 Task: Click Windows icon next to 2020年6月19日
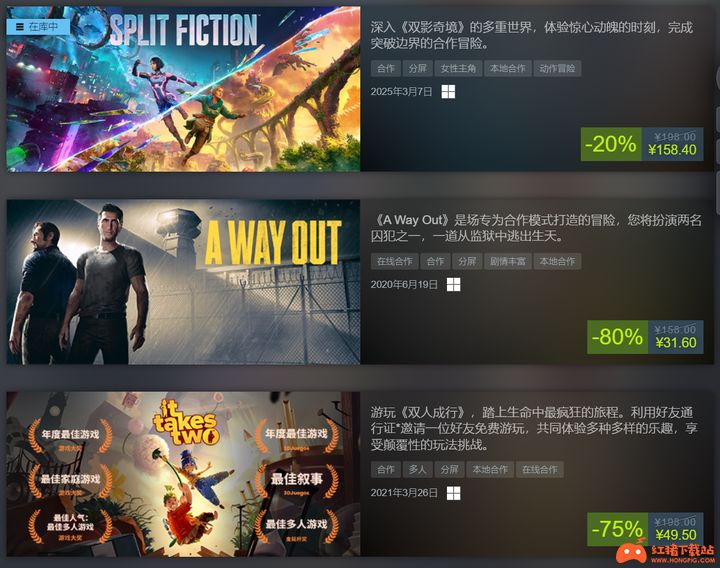point(454,285)
